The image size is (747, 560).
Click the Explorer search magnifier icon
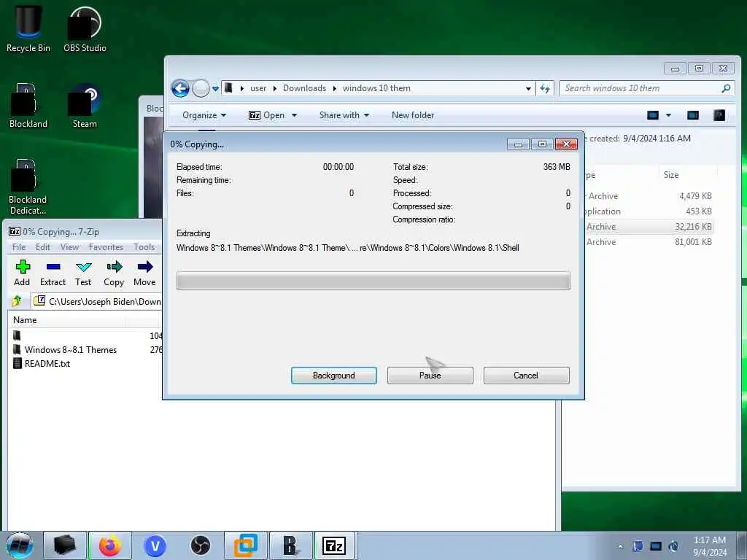pyautogui.click(x=726, y=88)
